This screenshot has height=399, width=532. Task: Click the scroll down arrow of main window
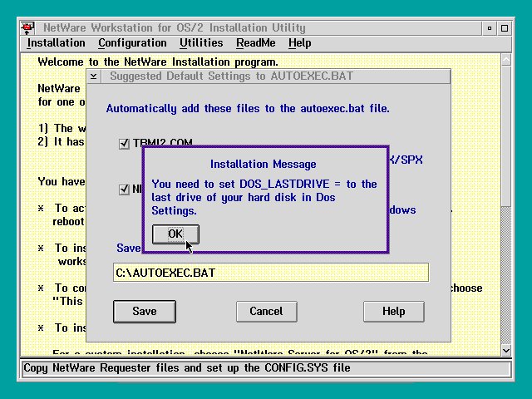pos(506,351)
